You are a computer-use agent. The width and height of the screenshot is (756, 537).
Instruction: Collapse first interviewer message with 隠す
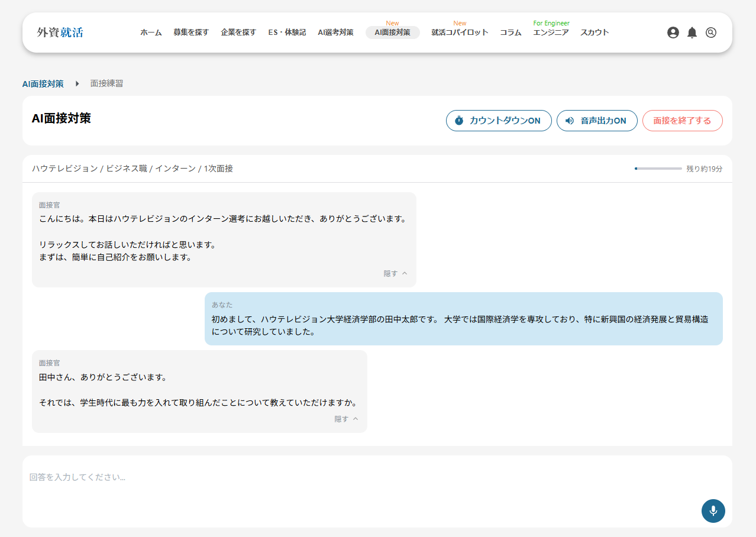click(396, 273)
